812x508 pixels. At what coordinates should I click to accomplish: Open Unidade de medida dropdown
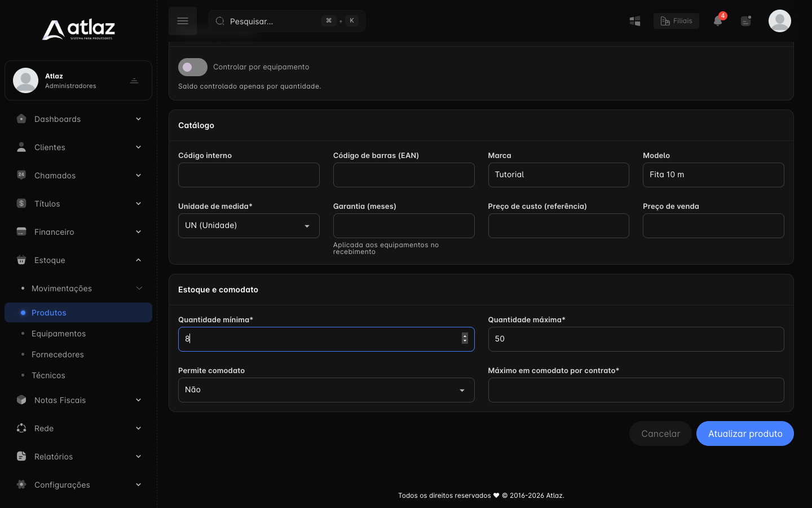click(249, 226)
